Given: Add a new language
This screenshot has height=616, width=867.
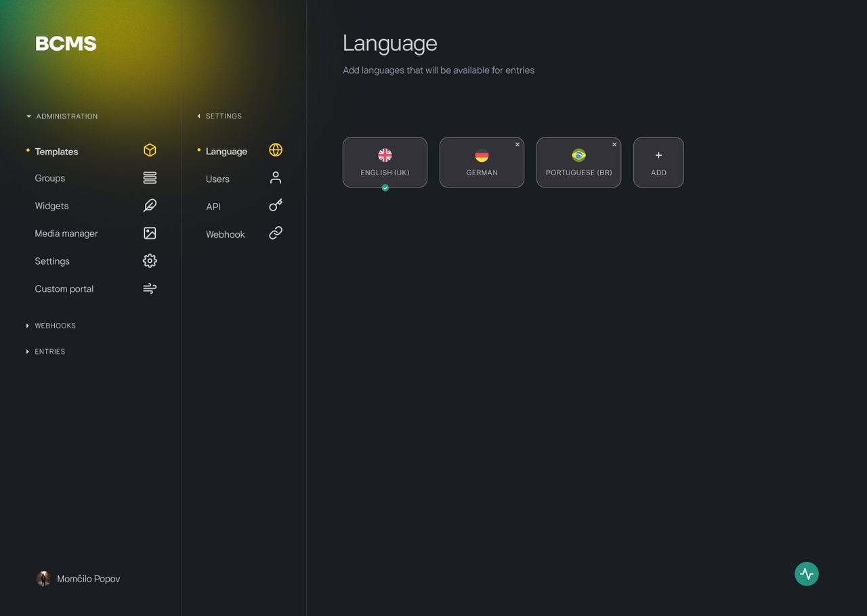Looking at the screenshot, I should pos(658,162).
